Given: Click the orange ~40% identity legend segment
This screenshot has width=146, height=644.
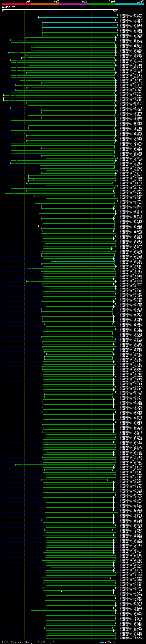Looking at the screenshot, I should point(44,4).
